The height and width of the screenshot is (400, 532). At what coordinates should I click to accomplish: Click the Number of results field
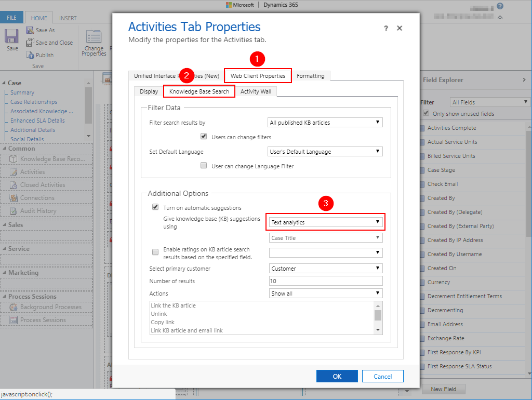[x=326, y=281]
